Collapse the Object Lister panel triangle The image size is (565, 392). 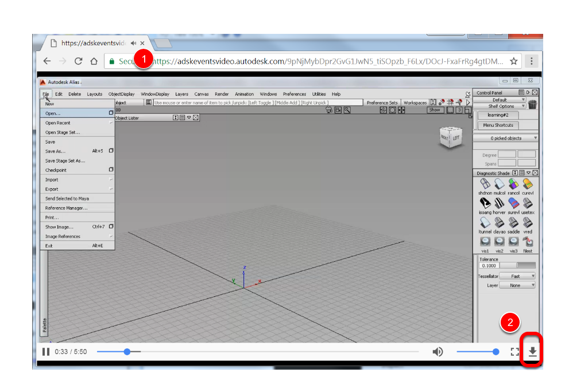[x=189, y=118]
